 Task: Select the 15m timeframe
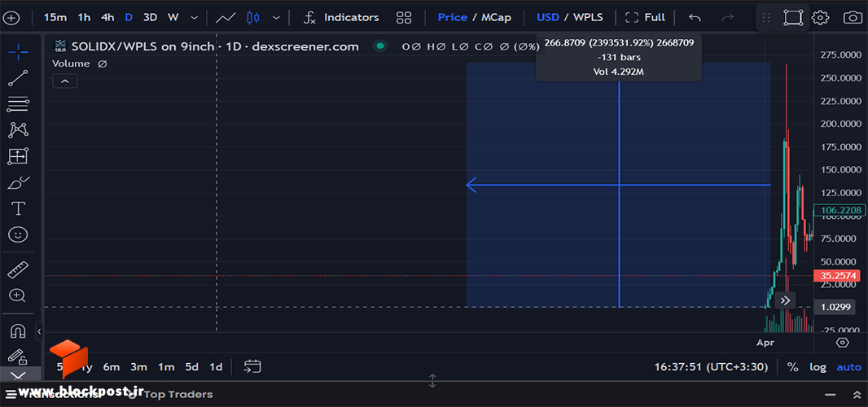pyautogui.click(x=55, y=18)
